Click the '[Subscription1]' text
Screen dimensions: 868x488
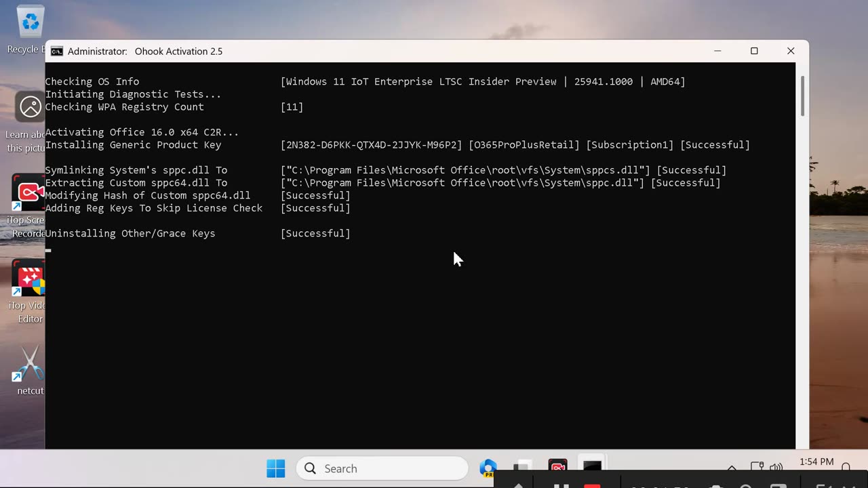[x=630, y=144]
